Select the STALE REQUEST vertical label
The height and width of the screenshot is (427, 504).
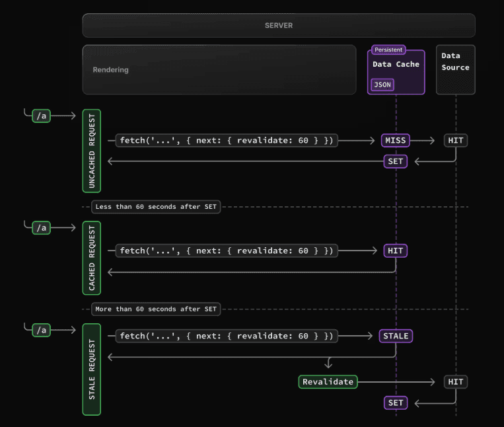click(92, 369)
